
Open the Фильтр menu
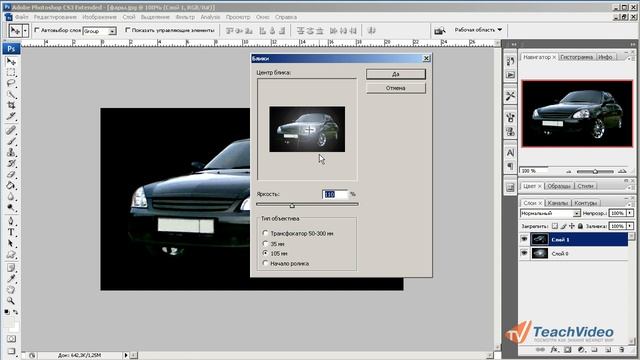[185, 17]
